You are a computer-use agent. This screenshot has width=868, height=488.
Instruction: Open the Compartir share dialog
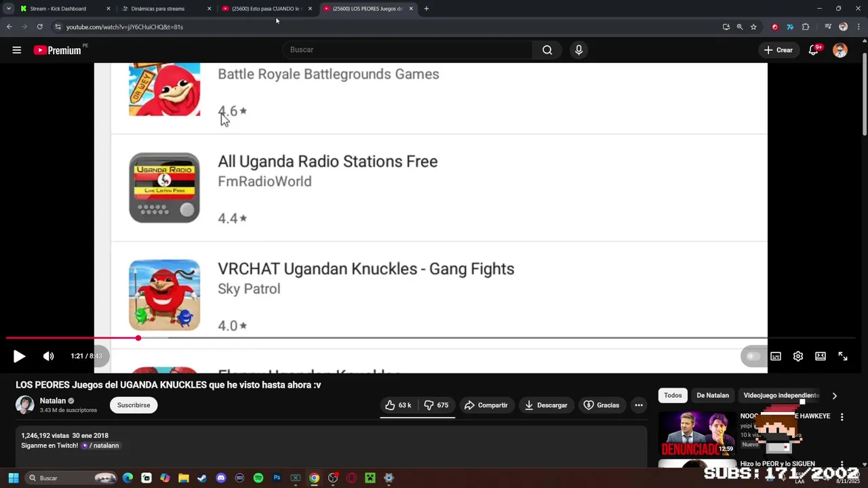pyautogui.click(x=486, y=405)
